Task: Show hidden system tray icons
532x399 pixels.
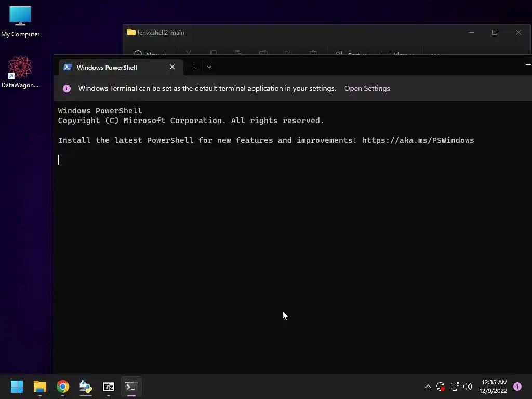Action: tap(428, 387)
